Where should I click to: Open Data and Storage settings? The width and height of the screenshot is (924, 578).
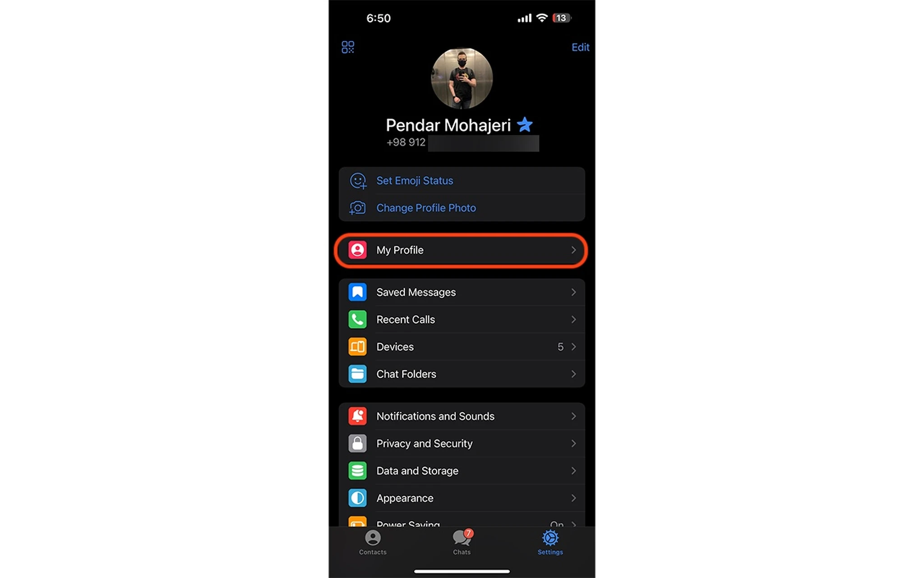pyautogui.click(x=462, y=471)
